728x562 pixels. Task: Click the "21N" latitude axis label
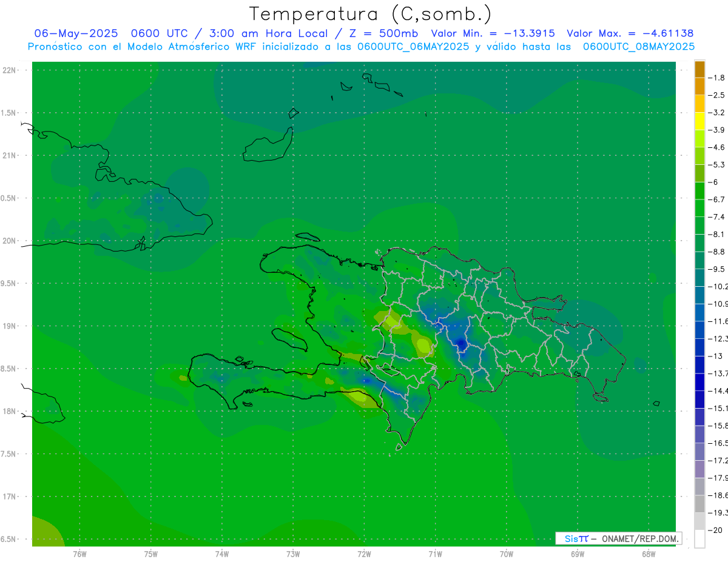tap(10, 156)
